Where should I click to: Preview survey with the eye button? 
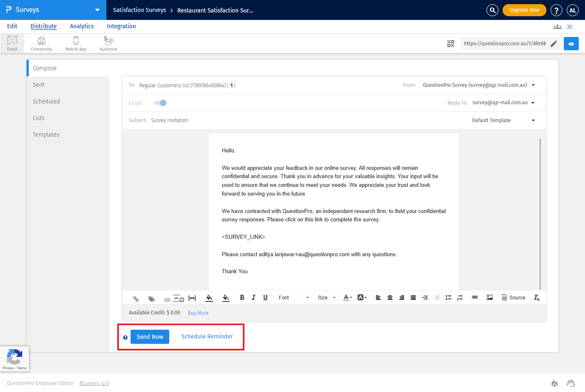click(x=571, y=44)
